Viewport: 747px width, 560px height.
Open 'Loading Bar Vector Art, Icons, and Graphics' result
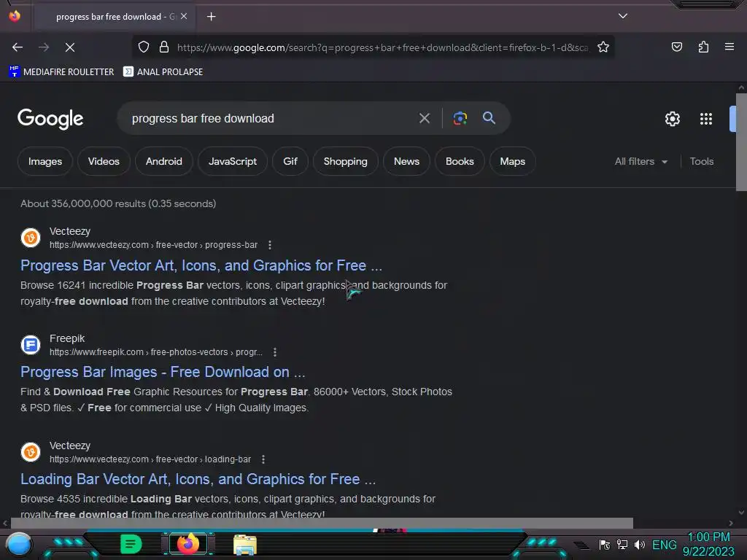(x=198, y=479)
